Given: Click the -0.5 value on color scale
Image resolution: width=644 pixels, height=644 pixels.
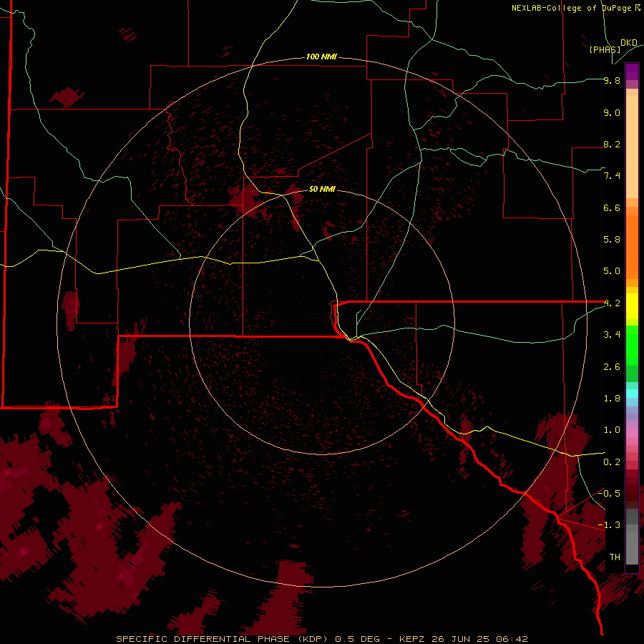Looking at the screenshot, I should pyautogui.click(x=610, y=494).
